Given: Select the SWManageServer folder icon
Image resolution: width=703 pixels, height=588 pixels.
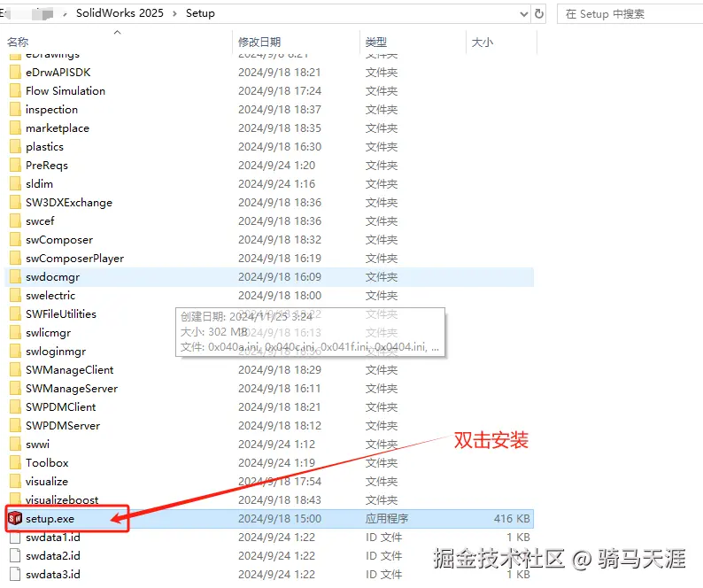Looking at the screenshot, I should click(15, 389).
